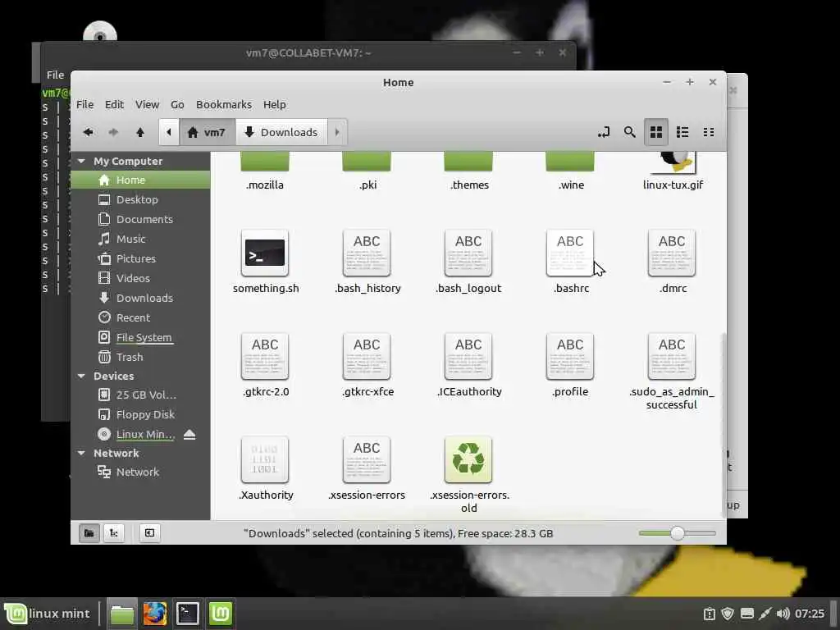This screenshot has height=630, width=840.
Task: Click the file pane vertical scrollbar
Action: pos(724,424)
